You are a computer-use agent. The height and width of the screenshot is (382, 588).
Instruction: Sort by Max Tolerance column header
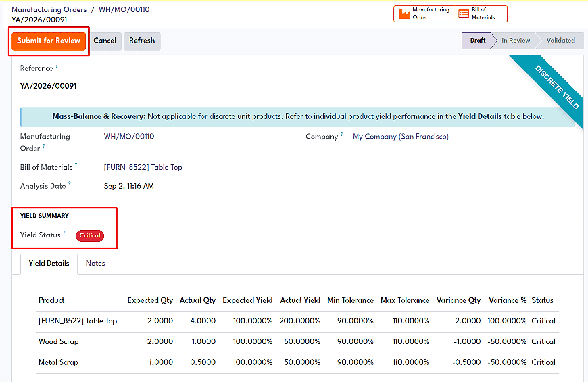[405, 300]
